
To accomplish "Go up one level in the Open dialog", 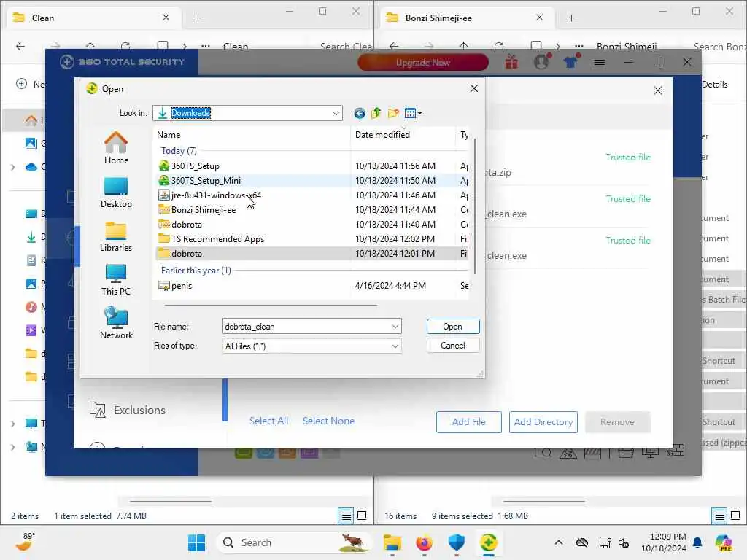I will pyautogui.click(x=376, y=113).
